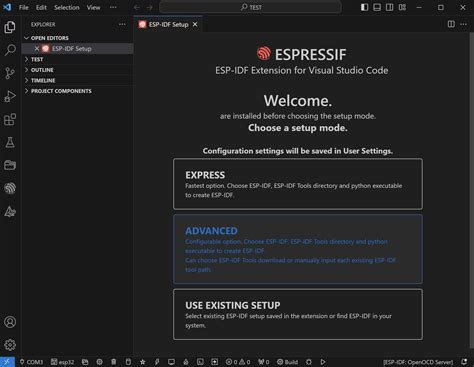The width and height of the screenshot is (474, 367).
Task: Open ESP-IDF terminal icon in status bar
Action: [200, 362]
